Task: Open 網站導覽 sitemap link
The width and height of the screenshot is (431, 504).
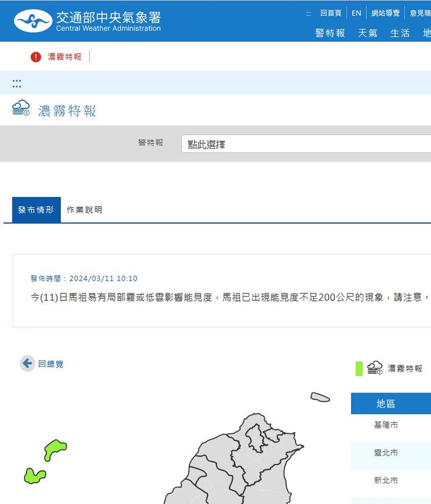Action: tap(385, 13)
